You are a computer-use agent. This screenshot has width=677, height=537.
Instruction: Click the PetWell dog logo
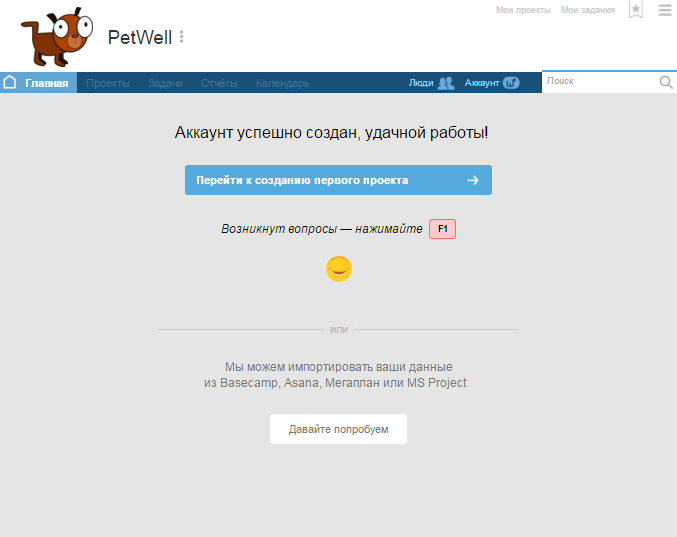point(57,37)
